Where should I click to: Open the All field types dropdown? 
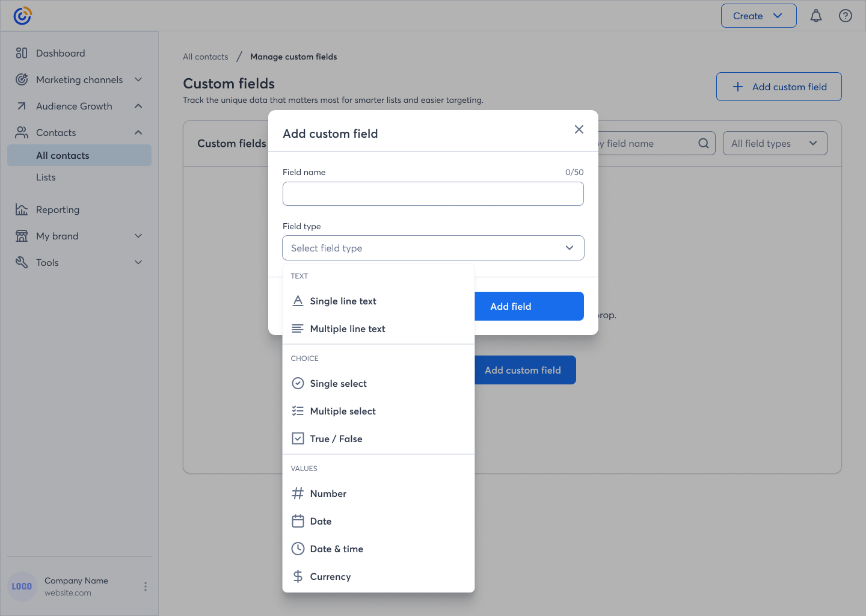(x=774, y=143)
